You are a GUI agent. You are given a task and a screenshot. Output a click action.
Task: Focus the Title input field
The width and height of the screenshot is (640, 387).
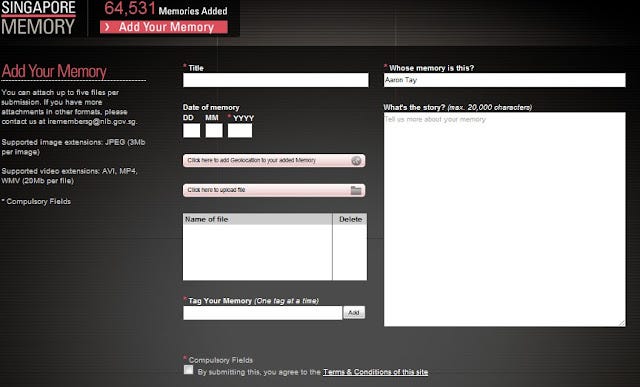point(276,80)
